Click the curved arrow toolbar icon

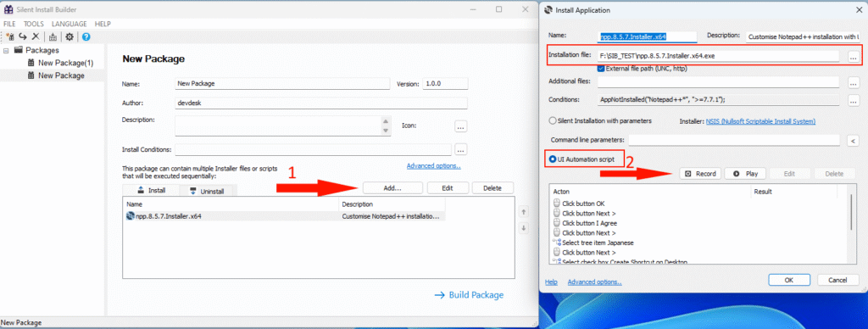point(23,36)
